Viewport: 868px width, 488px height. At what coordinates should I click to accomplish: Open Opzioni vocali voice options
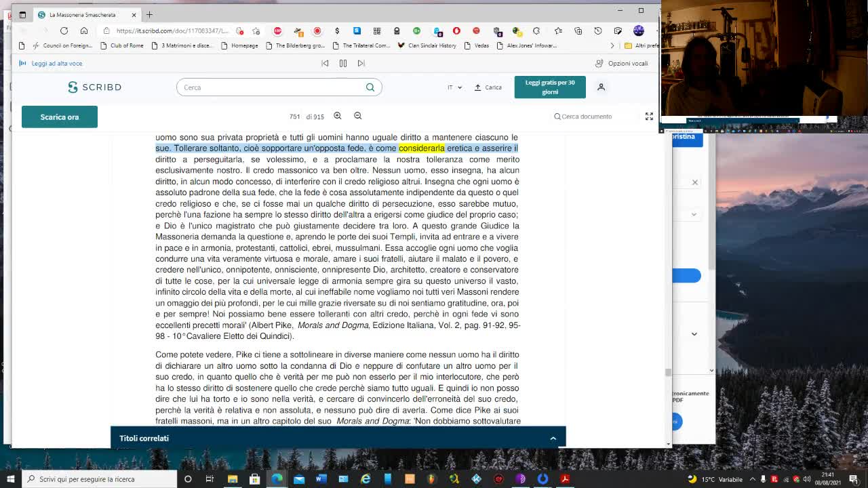click(621, 63)
